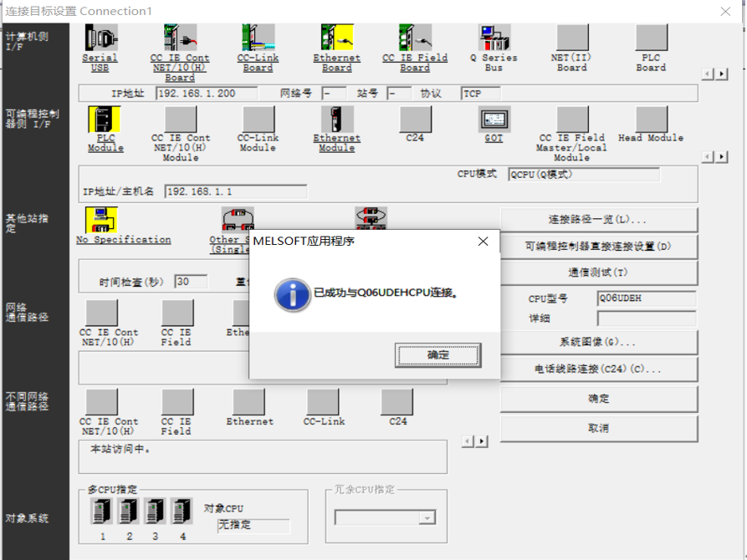
Task: Click the 协议 TCP field
Action: (481, 94)
